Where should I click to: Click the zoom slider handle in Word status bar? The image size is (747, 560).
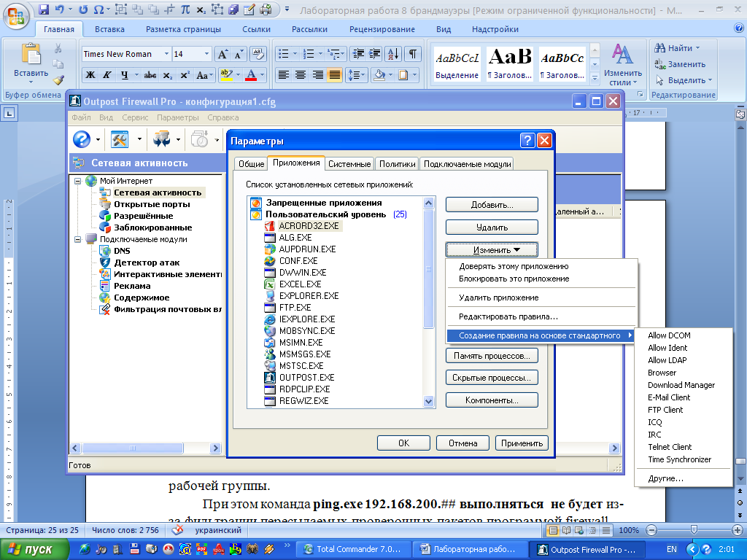coord(694,530)
